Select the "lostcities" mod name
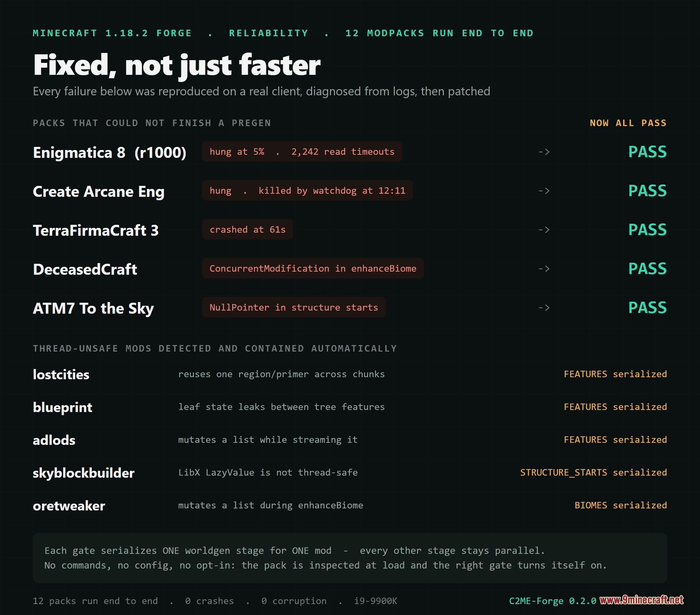The image size is (700, 615). tap(61, 374)
